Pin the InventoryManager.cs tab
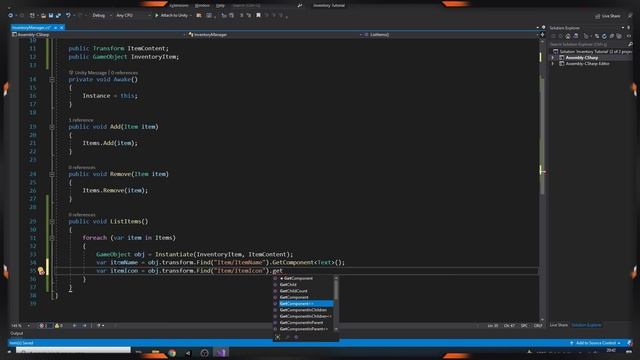 pyautogui.click(x=56, y=28)
